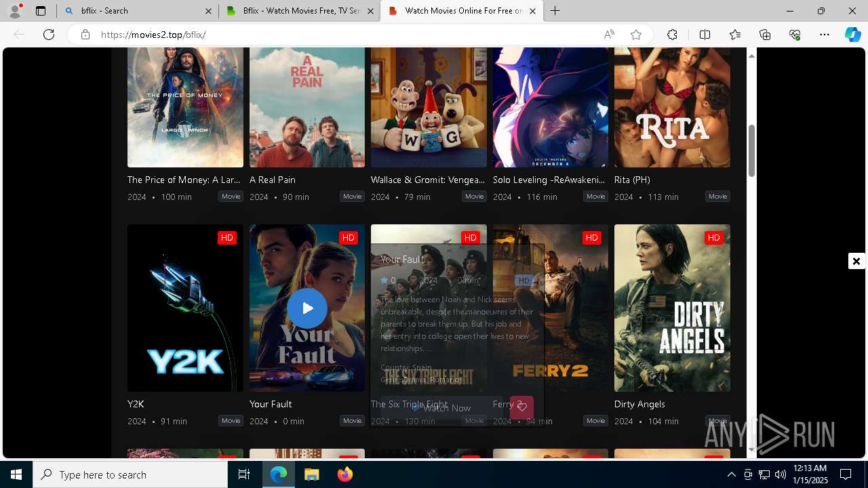The width and height of the screenshot is (868, 488).
Task: Show hidden system tray icons
Action: 731,474
